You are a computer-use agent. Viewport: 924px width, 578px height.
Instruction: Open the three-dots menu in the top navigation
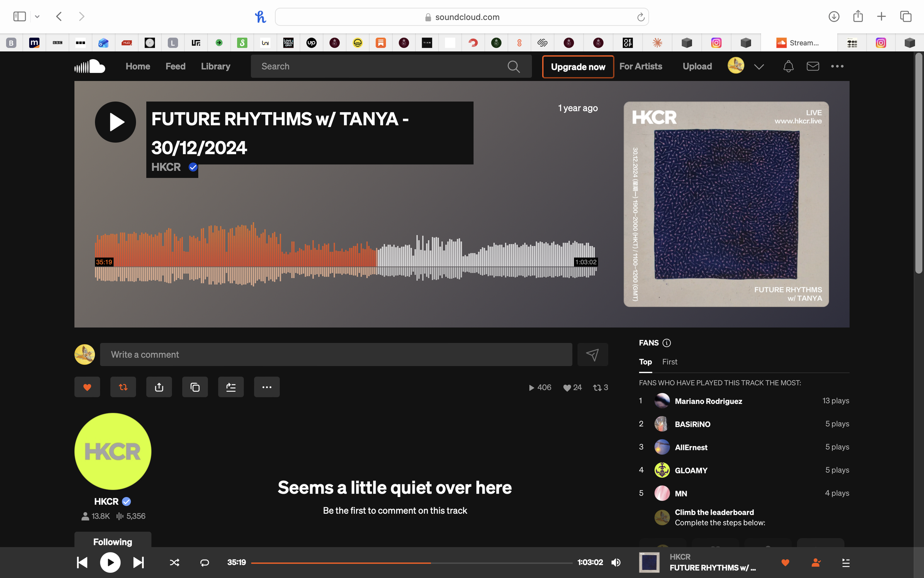pyautogui.click(x=837, y=67)
